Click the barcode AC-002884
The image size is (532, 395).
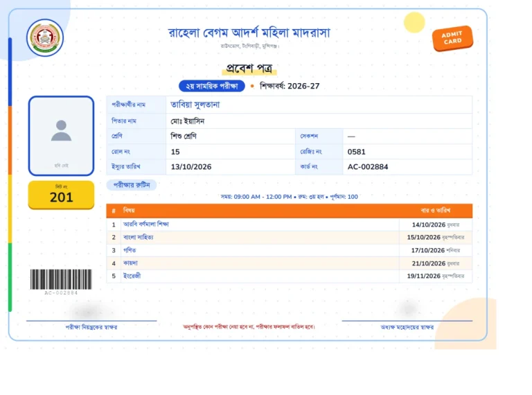(61, 281)
